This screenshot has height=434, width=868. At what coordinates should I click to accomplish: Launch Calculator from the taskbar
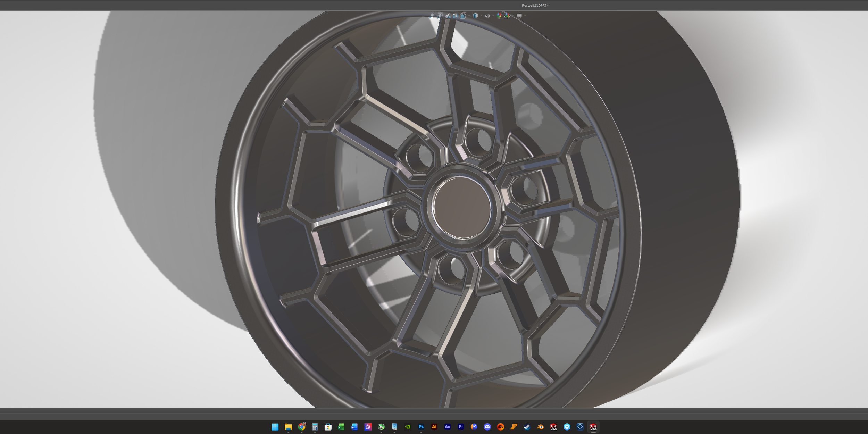[x=315, y=427]
